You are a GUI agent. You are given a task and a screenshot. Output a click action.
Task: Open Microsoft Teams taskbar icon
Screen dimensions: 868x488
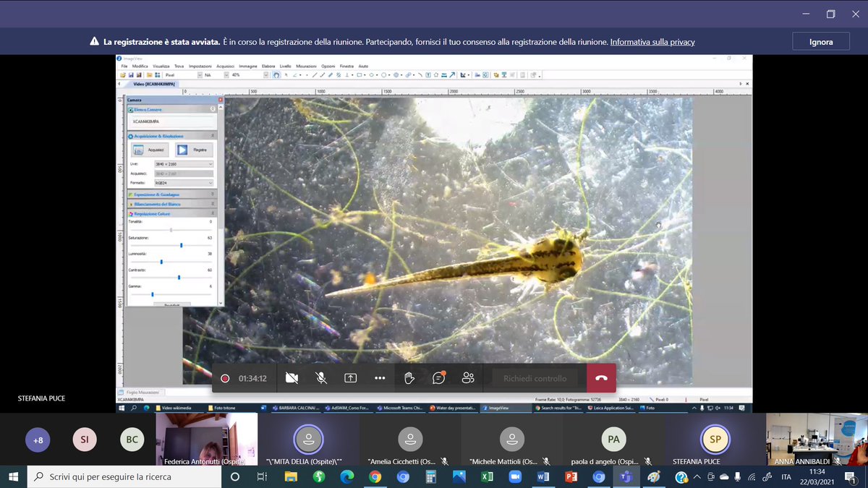point(627,477)
